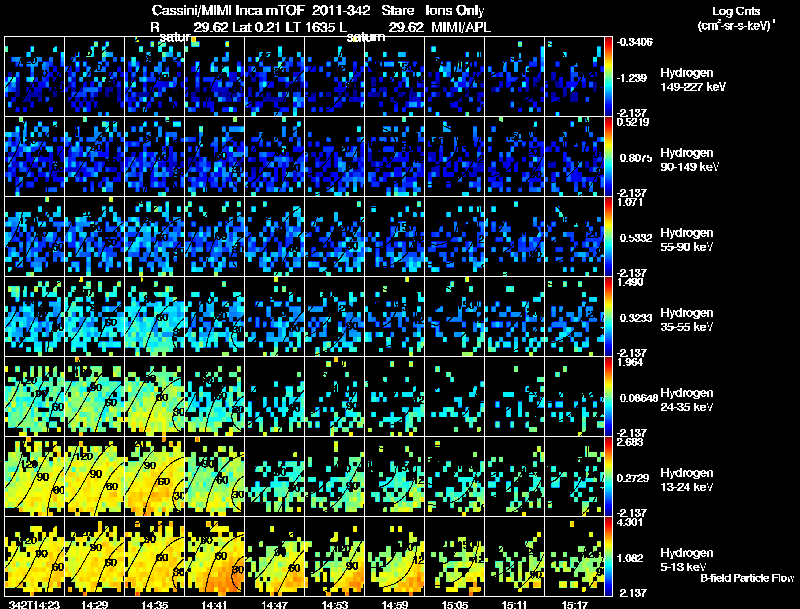The width and height of the screenshot is (800, 609).
Task: Click the 0.5219 color scale value
Action: tap(633, 122)
